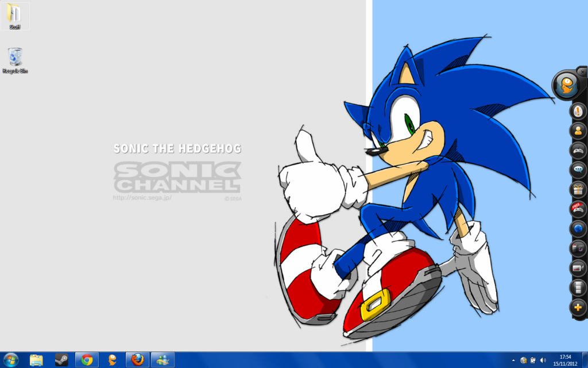This screenshot has height=368, width=588.
Task: Click the network tray icon
Action: [523, 361]
